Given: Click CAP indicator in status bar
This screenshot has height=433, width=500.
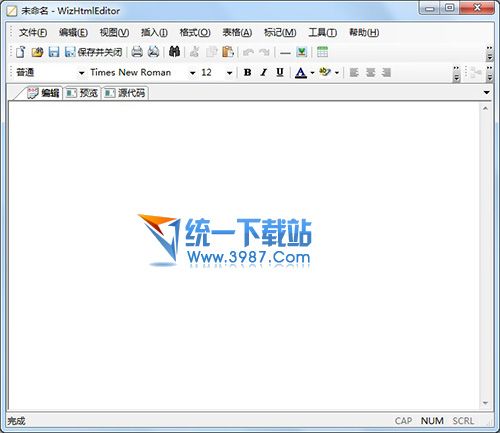Looking at the screenshot, I should 403,421.
